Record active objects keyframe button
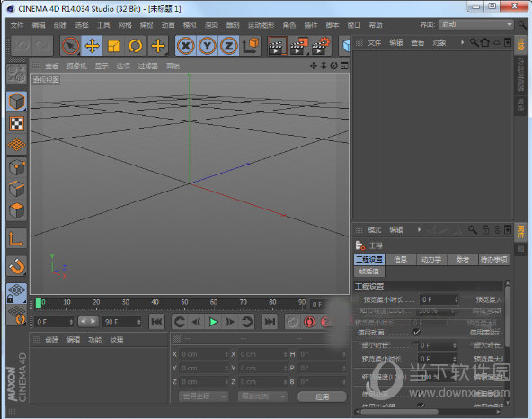The height and width of the screenshot is (419, 532). (x=292, y=322)
